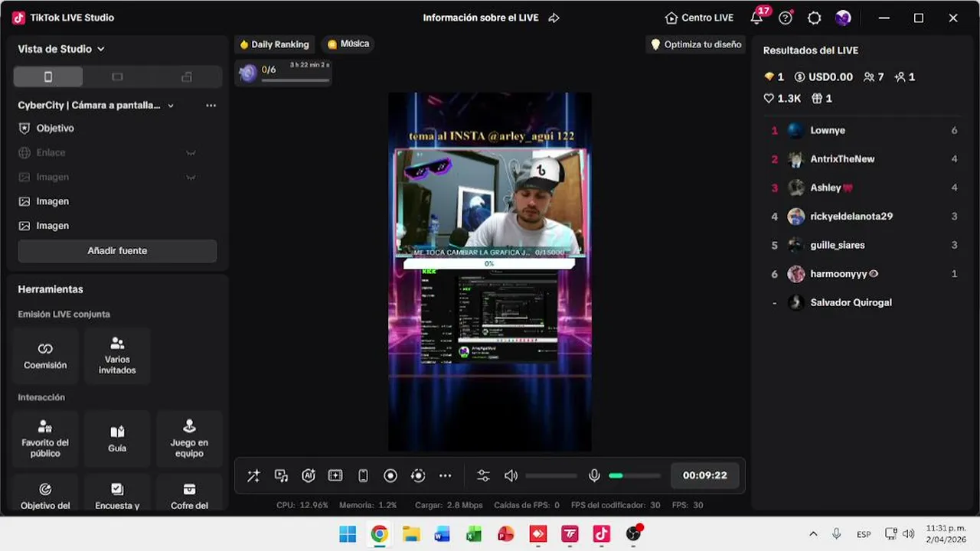Open the Encuesta tool
The image size is (980, 551).
(x=117, y=494)
